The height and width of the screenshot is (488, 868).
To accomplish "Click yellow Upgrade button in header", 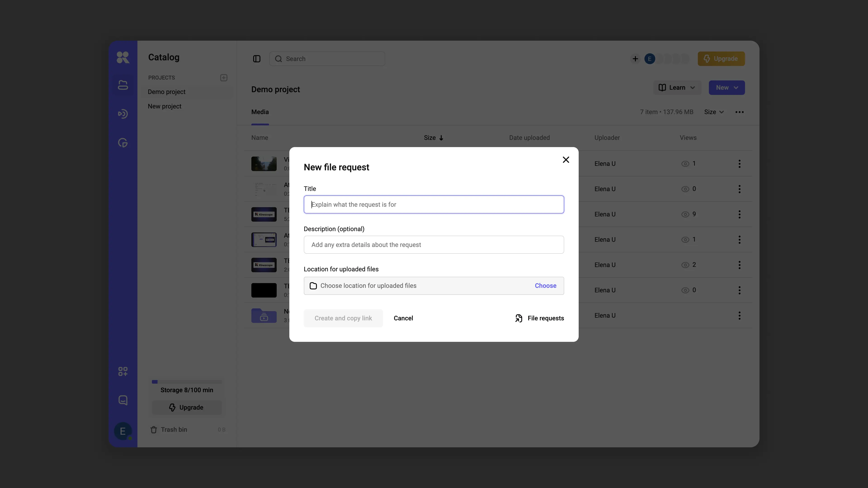I will 721,59.
